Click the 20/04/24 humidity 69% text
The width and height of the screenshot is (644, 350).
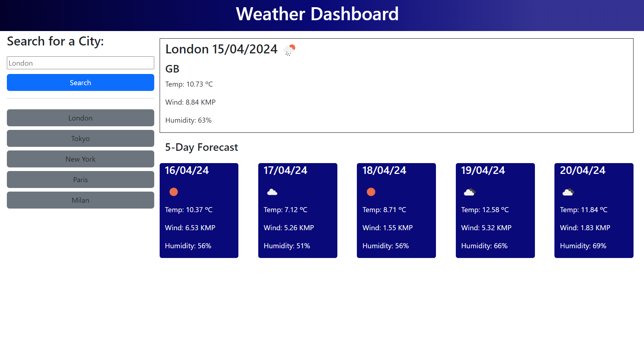pos(583,246)
